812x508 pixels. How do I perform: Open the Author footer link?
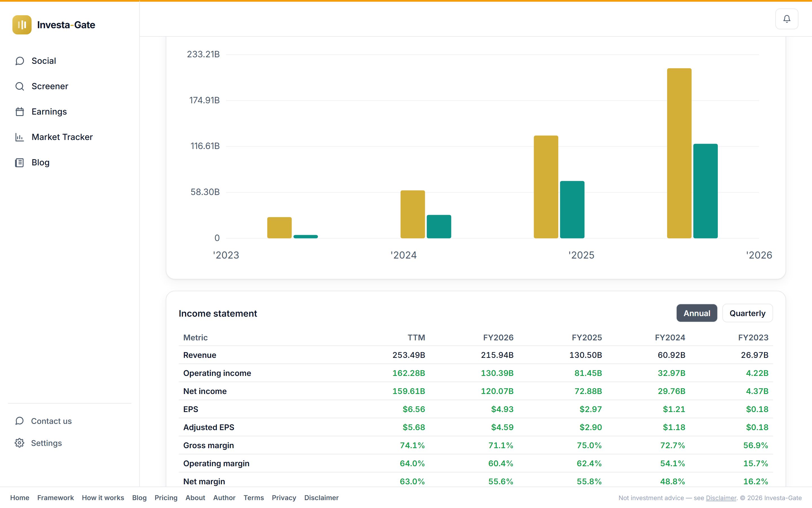224,498
